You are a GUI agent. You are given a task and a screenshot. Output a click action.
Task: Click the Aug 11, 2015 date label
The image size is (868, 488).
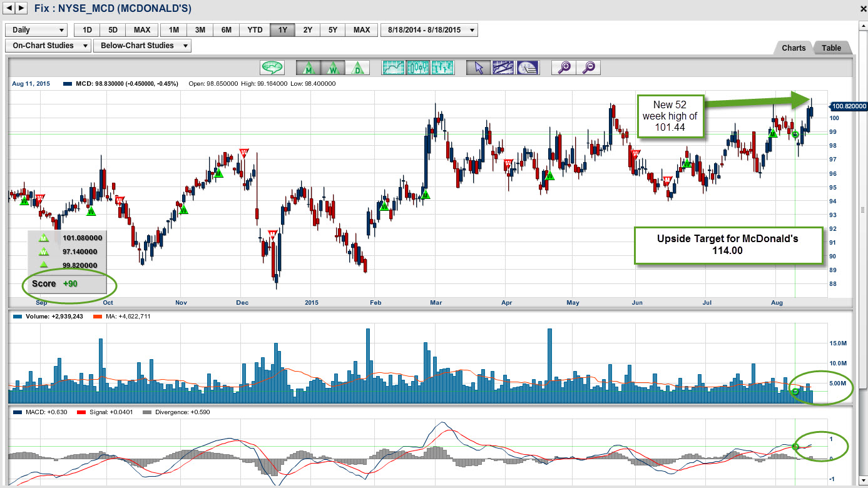(30, 84)
